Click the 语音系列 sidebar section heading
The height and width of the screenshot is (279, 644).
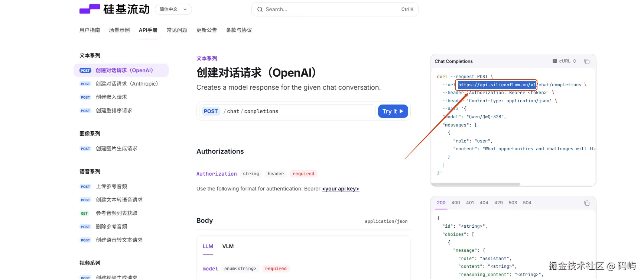click(x=90, y=171)
